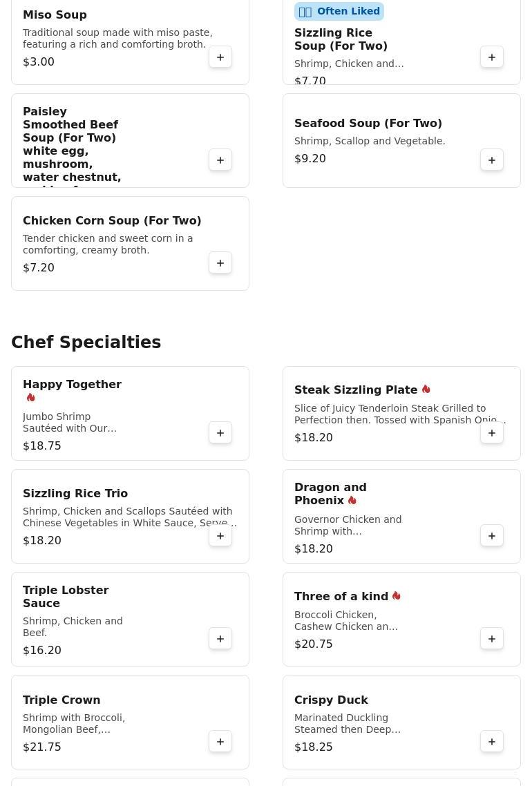Add Happy Together using plus button
Viewport: 532px width, 786px height.
220,432
